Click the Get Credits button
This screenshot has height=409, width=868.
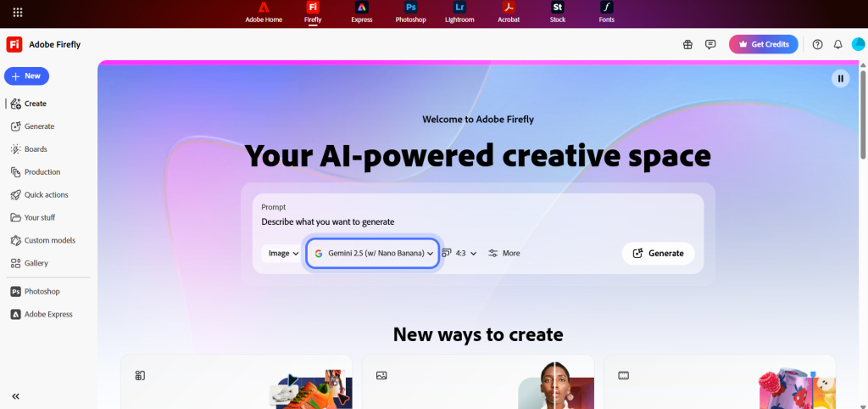764,44
